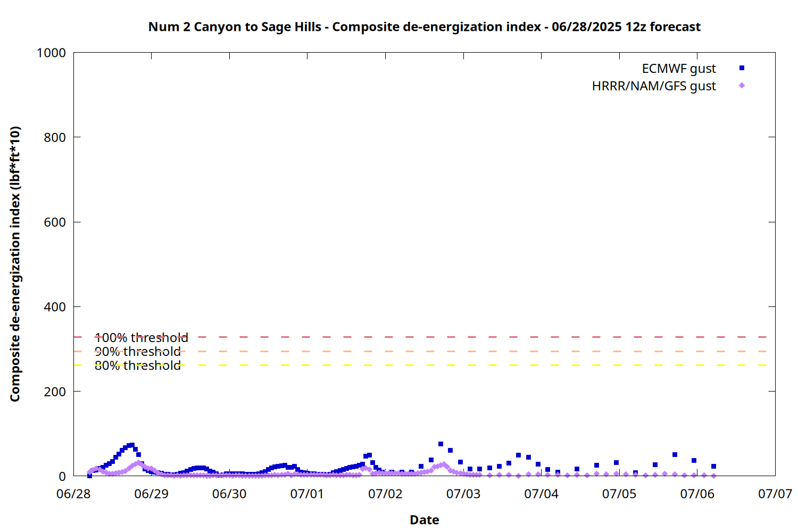Image resolution: width=798 pixels, height=532 pixels.
Task: Click the y-axis label 0
Action: point(63,477)
